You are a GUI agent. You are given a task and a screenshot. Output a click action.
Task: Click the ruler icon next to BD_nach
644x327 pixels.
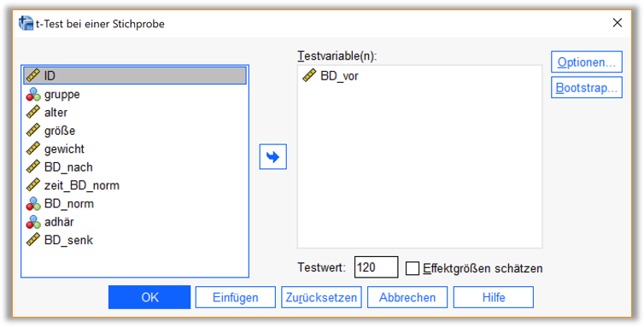[x=33, y=166]
